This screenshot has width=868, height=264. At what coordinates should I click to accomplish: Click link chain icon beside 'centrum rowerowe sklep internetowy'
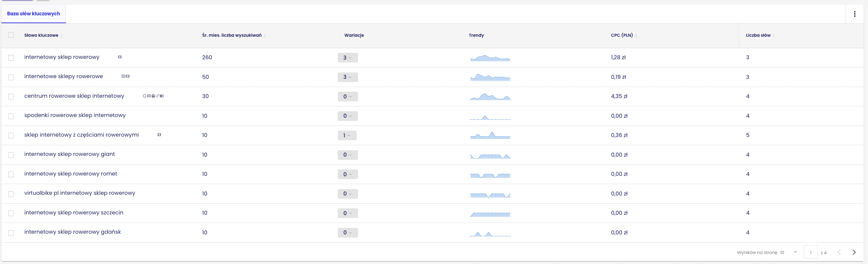(x=157, y=96)
